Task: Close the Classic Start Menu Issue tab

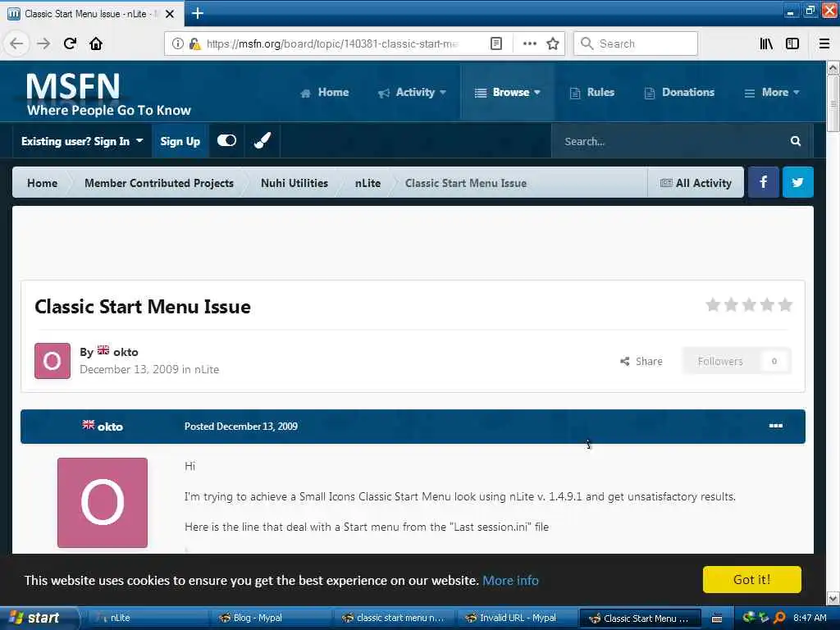Action: pos(170,14)
